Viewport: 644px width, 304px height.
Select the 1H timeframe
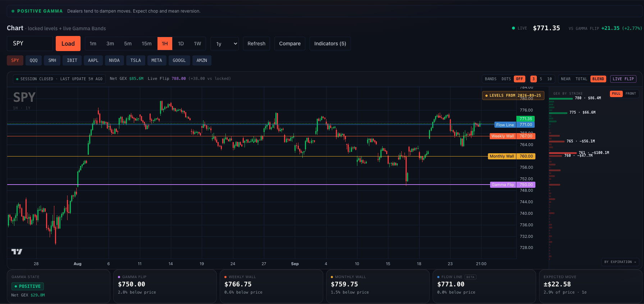tap(165, 44)
